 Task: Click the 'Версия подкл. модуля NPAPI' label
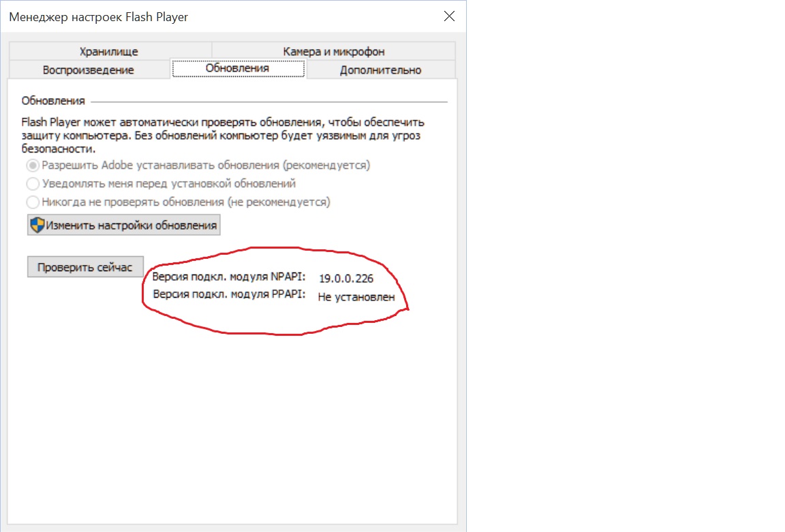click(x=229, y=277)
